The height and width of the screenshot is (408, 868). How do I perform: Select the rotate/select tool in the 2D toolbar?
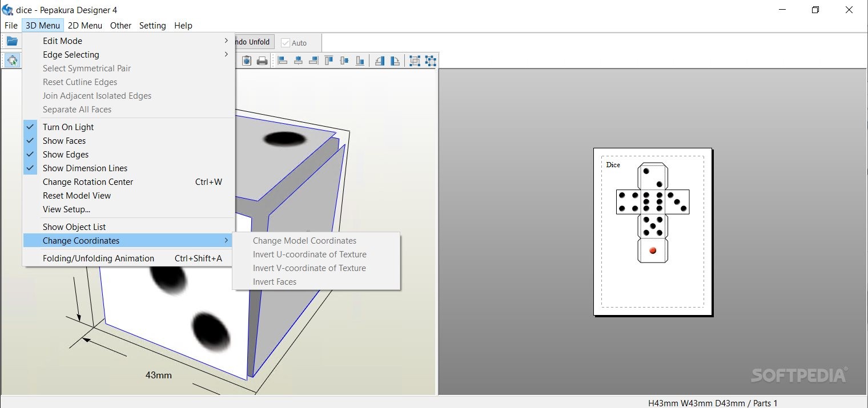click(x=12, y=60)
